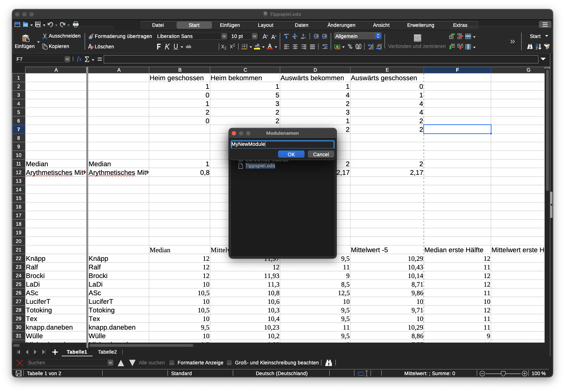Click the module name text field
Screen dimensions: 565x392
[x=282, y=144]
